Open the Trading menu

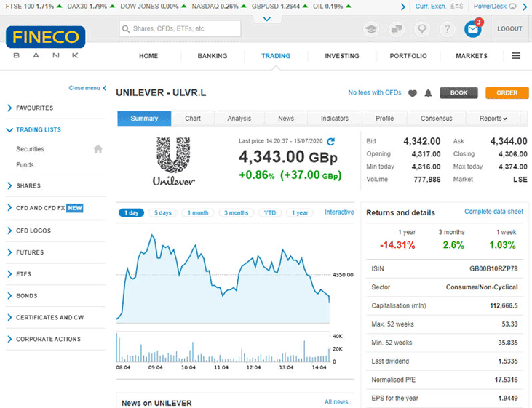(276, 56)
